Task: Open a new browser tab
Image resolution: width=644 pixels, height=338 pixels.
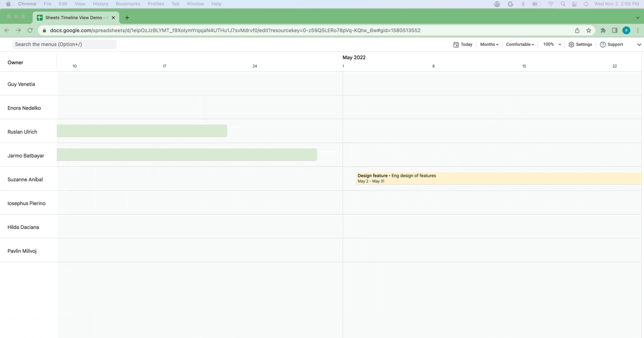Action: (x=127, y=17)
